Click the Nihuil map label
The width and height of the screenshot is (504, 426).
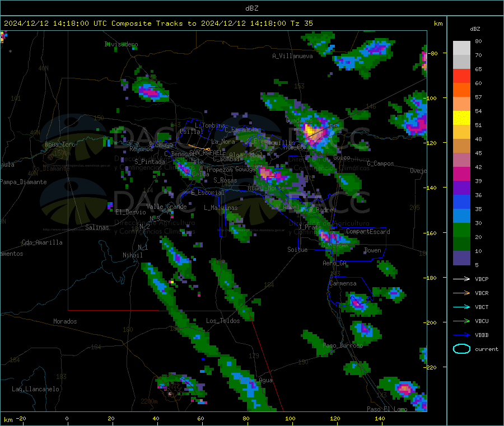tap(132, 255)
